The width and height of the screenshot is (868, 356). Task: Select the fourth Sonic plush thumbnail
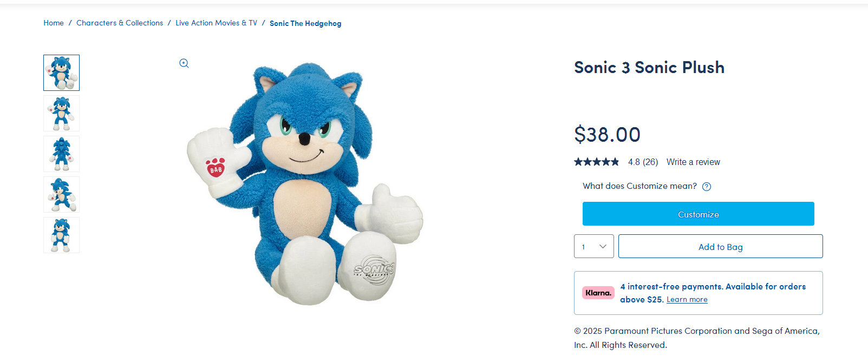[x=61, y=195]
